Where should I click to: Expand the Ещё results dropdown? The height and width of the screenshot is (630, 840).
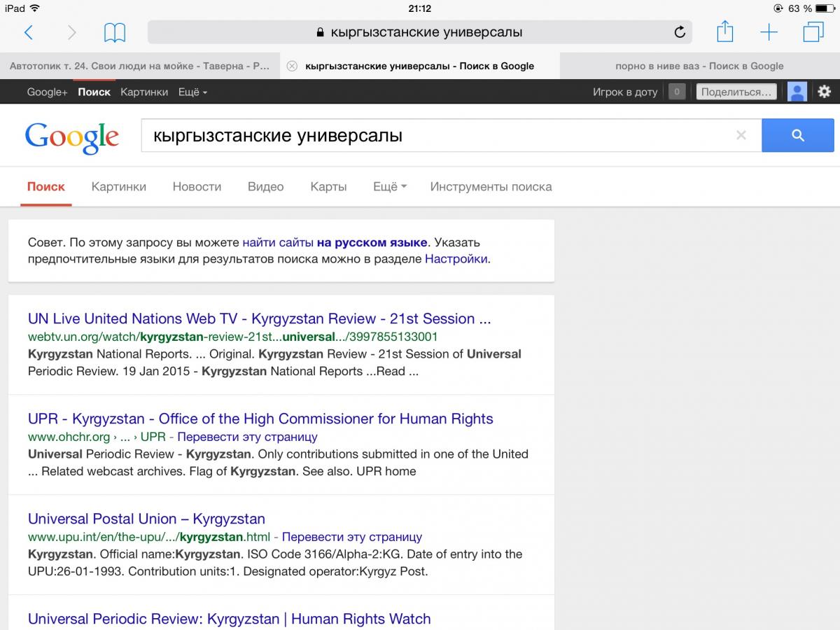[390, 187]
